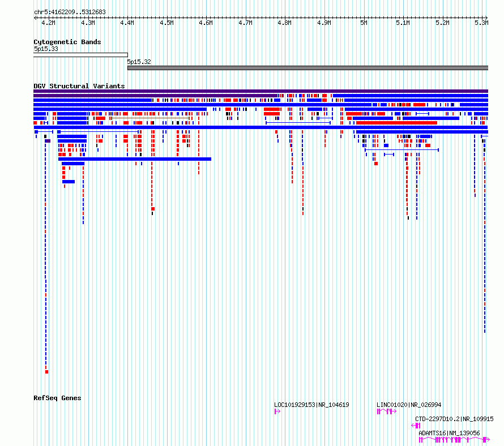Click the 5M ruler tick label
Screen dimensions: 504x446
(364, 23)
